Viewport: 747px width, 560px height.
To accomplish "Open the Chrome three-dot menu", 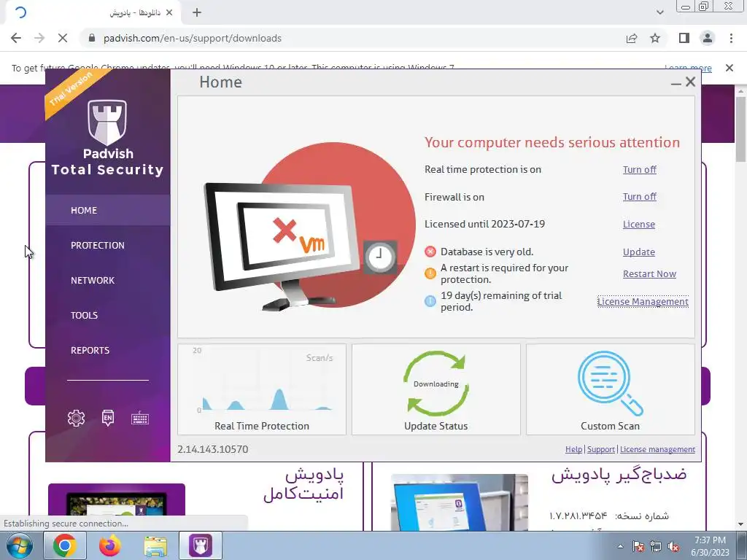I will tap(731, 38).
